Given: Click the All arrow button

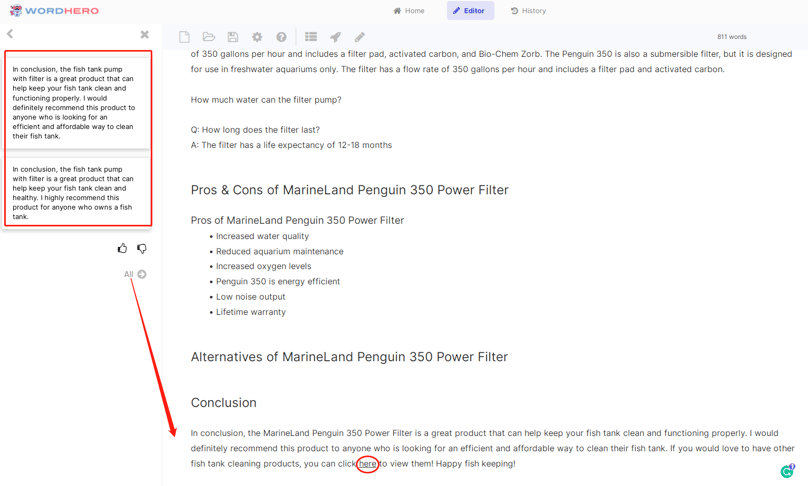Looking at the screenshot, I should coord(136,274).
